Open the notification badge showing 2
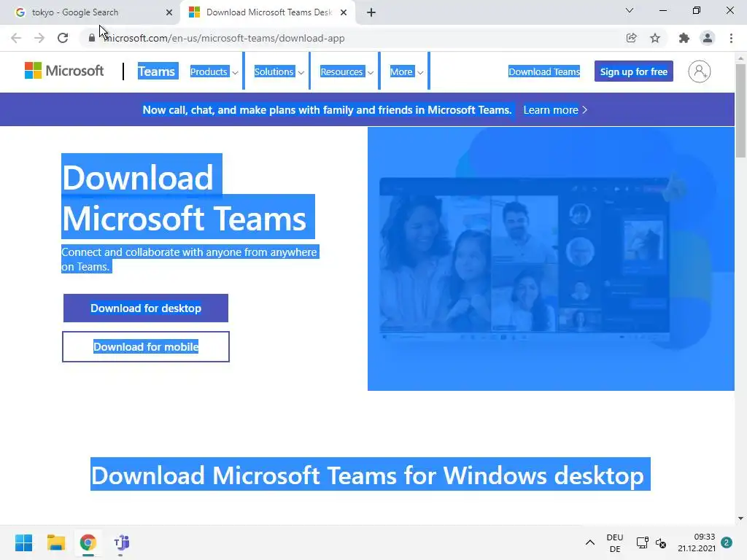 pos(727,542)
